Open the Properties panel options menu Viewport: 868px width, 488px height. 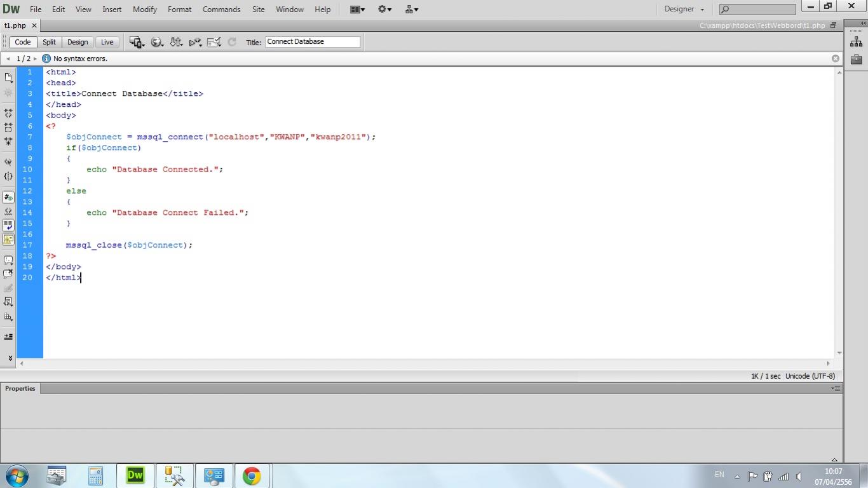pos(836,388)
